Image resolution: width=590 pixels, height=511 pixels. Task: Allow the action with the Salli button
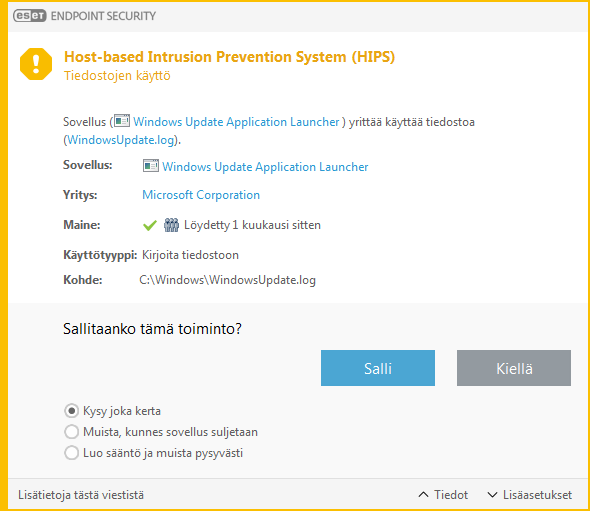378,368
